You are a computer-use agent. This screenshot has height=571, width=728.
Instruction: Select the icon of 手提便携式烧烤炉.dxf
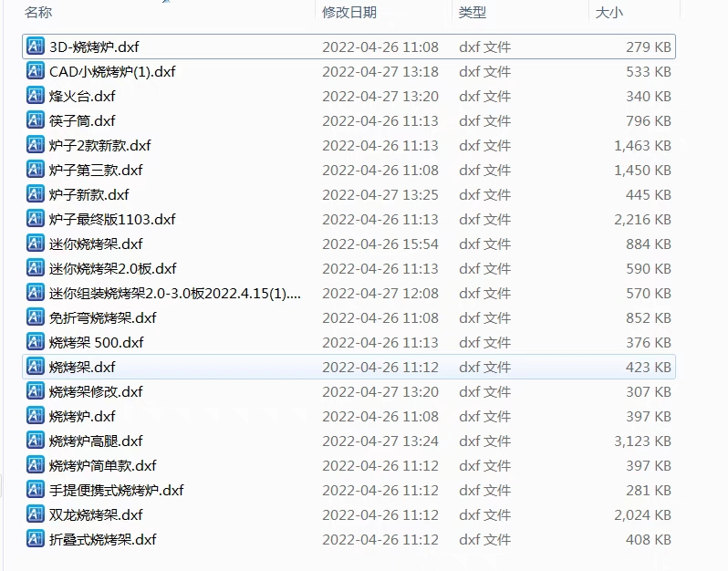pos(36,489)
